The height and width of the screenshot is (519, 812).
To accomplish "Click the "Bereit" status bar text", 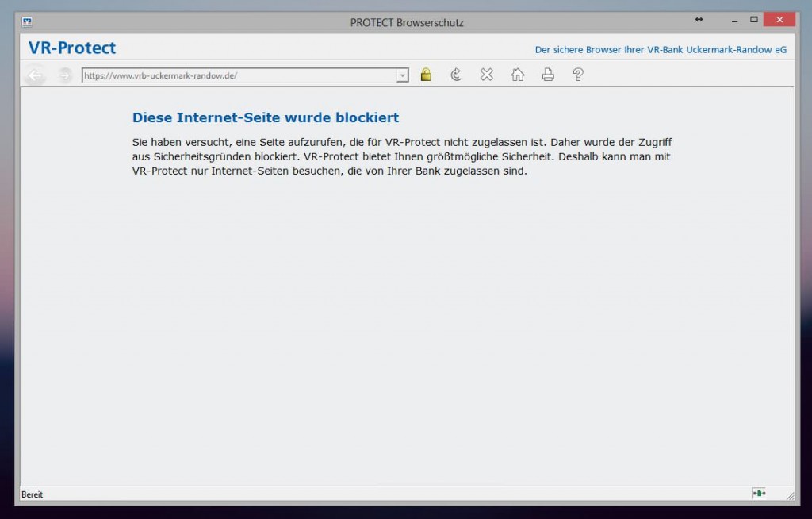I will coord(32,494).
